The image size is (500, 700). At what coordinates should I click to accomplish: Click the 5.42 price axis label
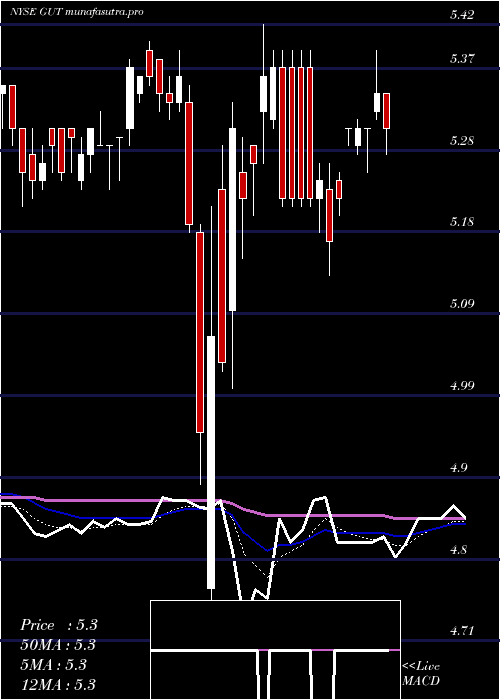click(462, 15)
